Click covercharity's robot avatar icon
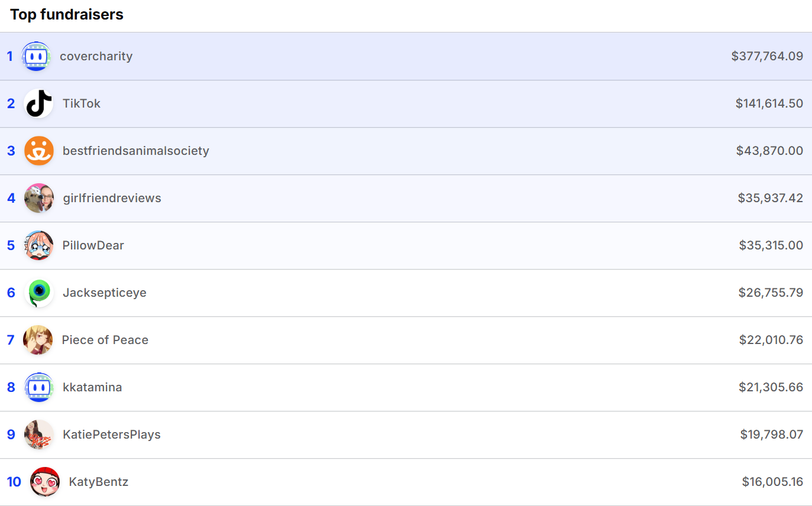 (36, 56)
